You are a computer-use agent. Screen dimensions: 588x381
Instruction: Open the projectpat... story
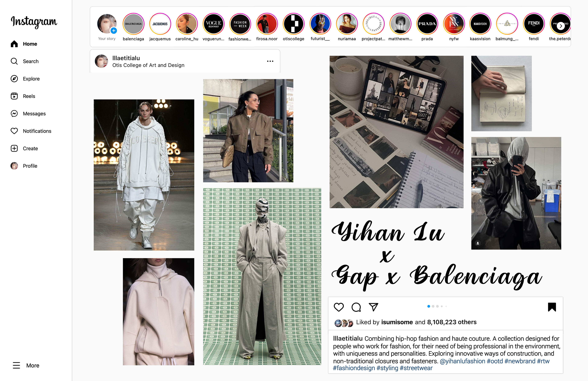pos(374,27)
